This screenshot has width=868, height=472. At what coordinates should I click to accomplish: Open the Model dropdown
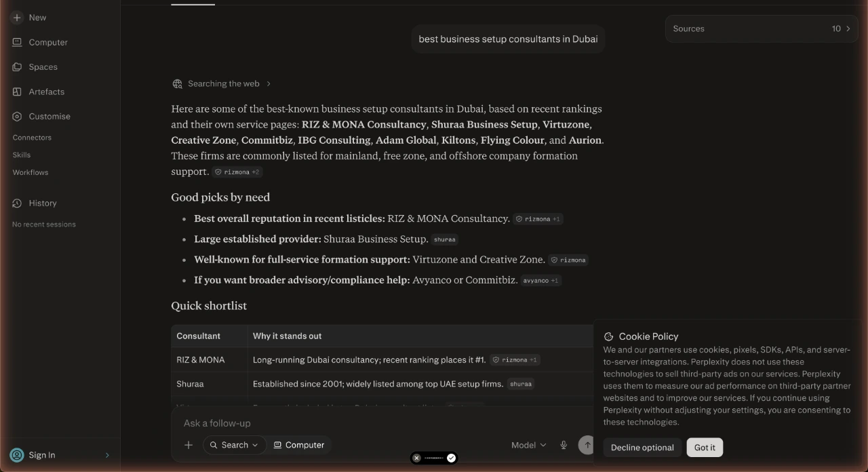coord(528,445)
